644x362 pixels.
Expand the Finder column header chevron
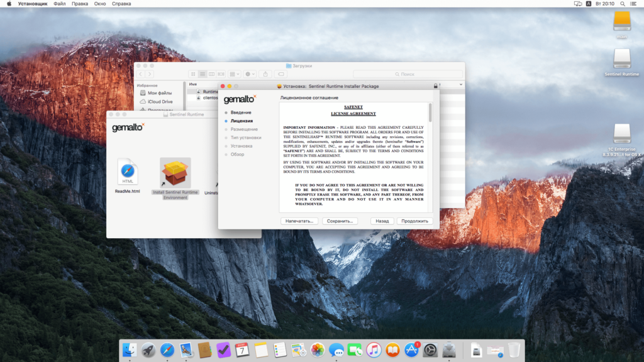pos(461,85)
